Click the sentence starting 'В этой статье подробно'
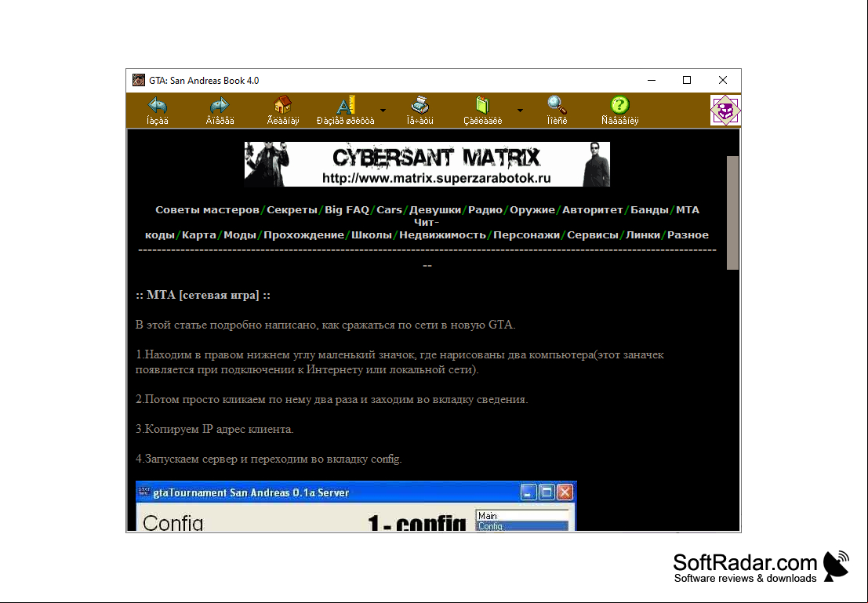The image size is (868, 603). coord(325,325)
